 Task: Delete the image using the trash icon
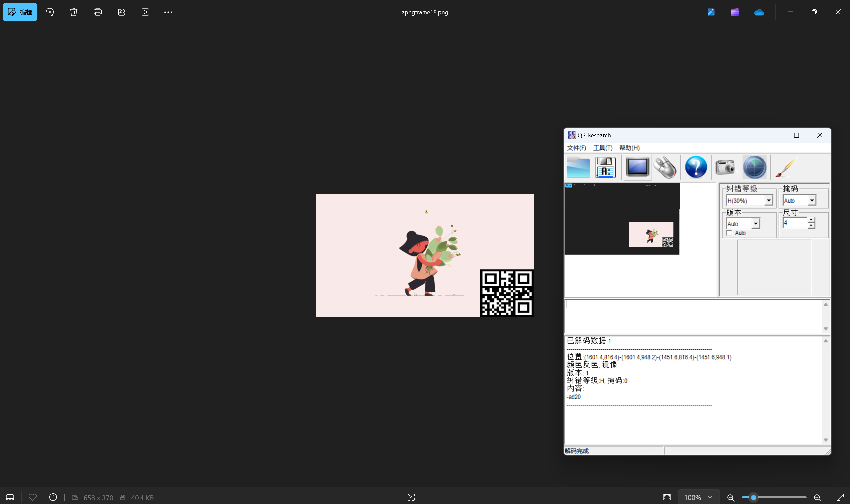tap(74, 12)
